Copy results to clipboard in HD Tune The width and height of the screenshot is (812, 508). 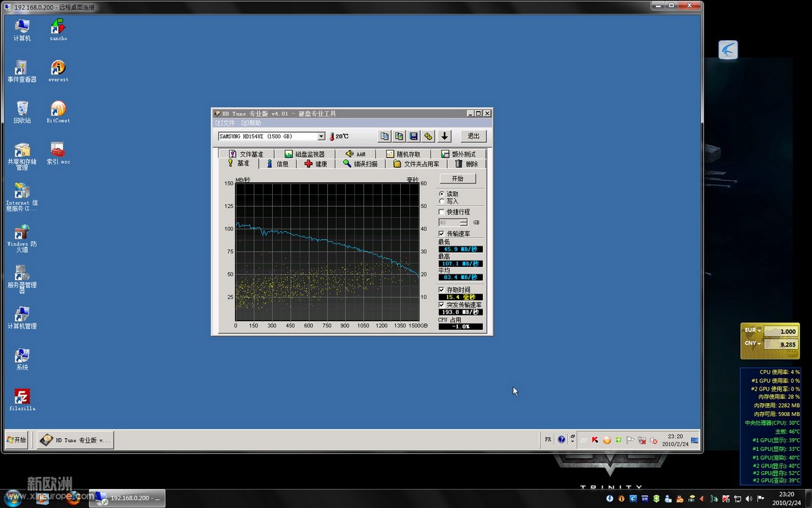pos(384,136)
